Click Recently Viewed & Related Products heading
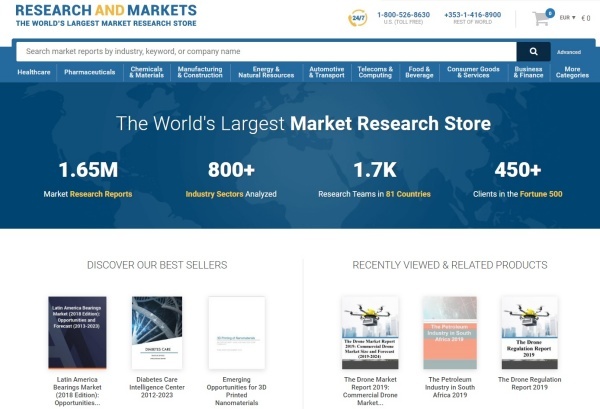The image size is (600, 409). [x=450, y=265]
